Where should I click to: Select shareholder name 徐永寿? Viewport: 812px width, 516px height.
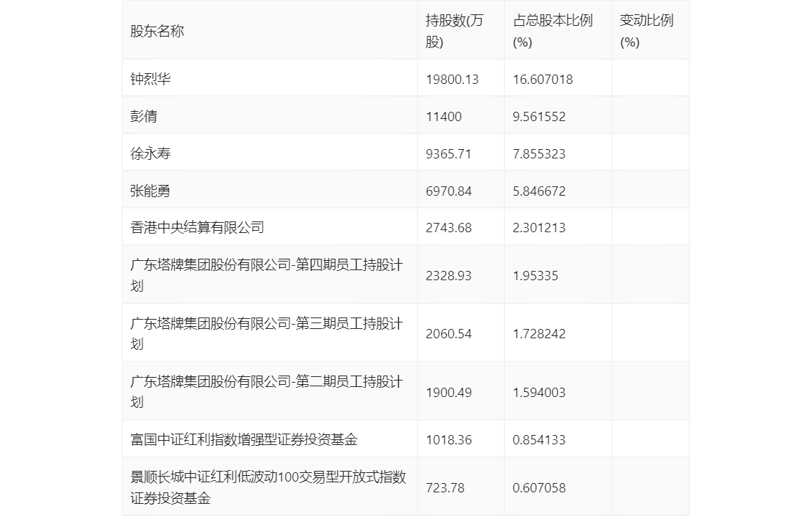coord(150,154)
